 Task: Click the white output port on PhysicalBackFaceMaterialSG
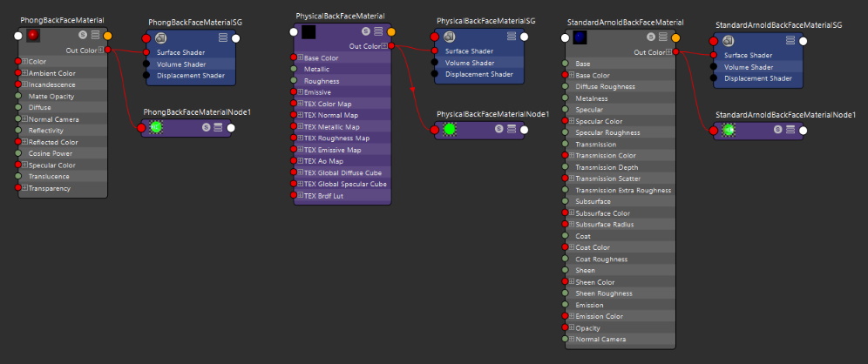(524, 37)
